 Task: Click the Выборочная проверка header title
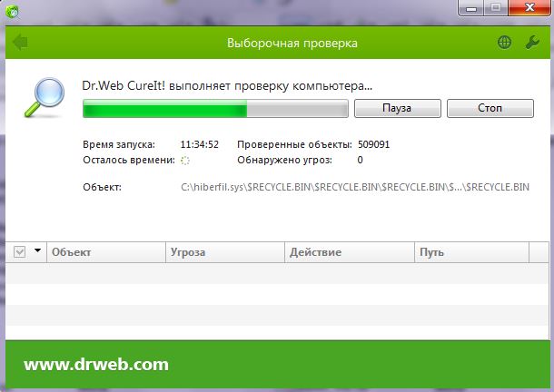coord(292,43)
